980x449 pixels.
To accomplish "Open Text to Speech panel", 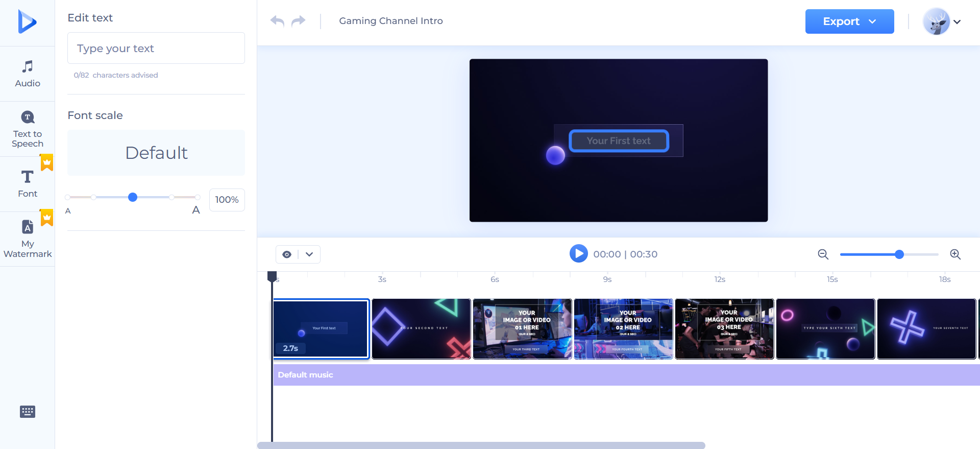I will click(x=28, y=129).
